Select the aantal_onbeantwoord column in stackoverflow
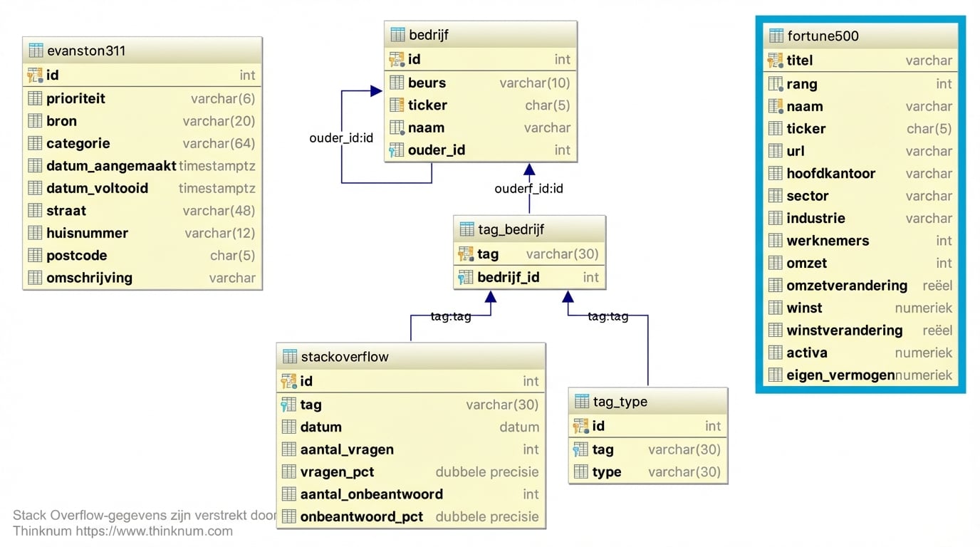980x547 pixels. click(x=371, y=494)
